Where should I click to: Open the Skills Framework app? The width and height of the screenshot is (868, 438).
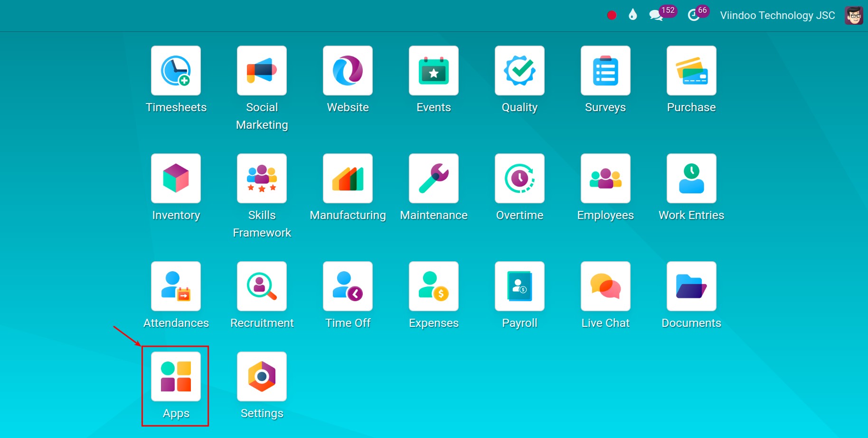262,179
